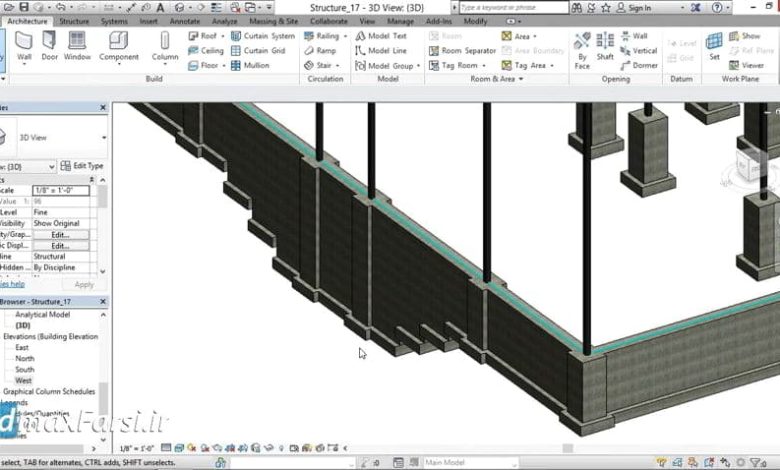This screenshot has width=780, height=470.
Task: Select the Door tool
Action: tap(49, 46)
